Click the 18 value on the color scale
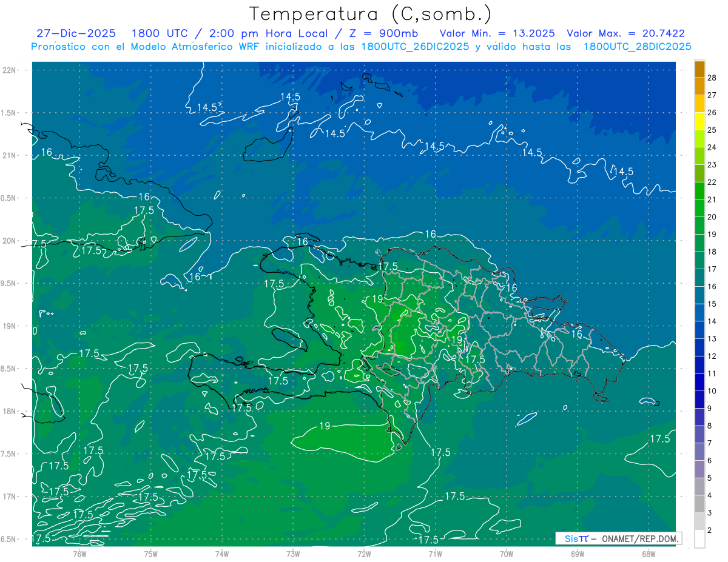 click(x=712, y=252)
